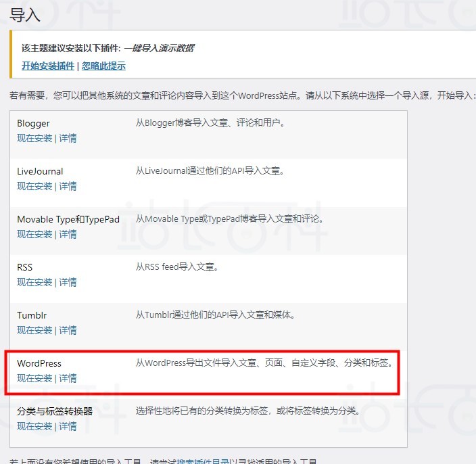Viewport: 476px width, 464px height.
Task: Install the Blogger importer now
Action: [34, 138]
